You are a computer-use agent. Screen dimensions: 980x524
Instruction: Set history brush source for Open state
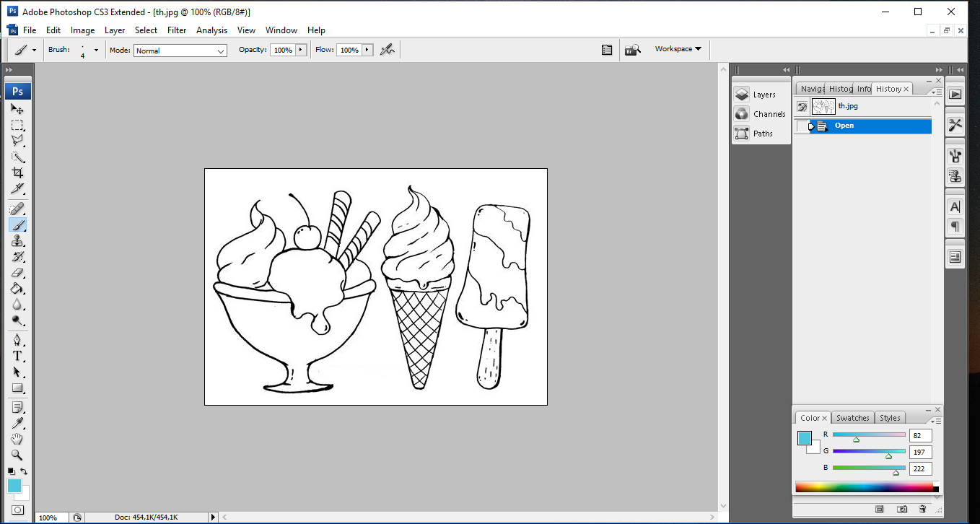pos(802,126)
